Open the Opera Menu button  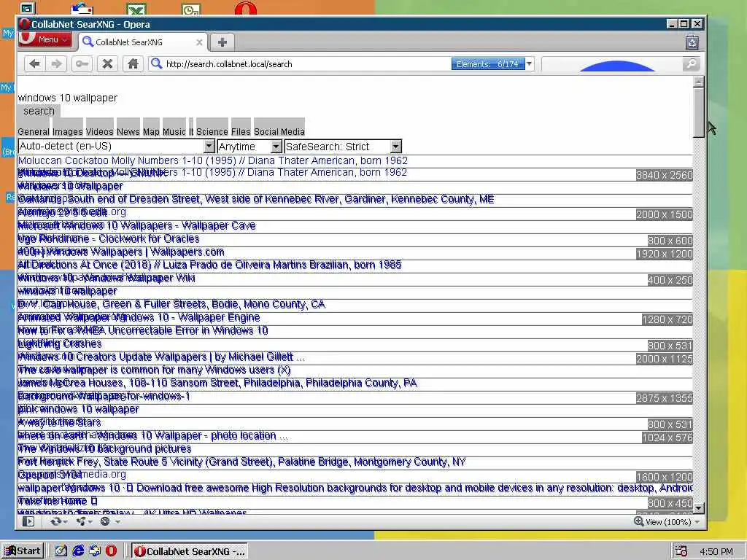pos(44,39)
